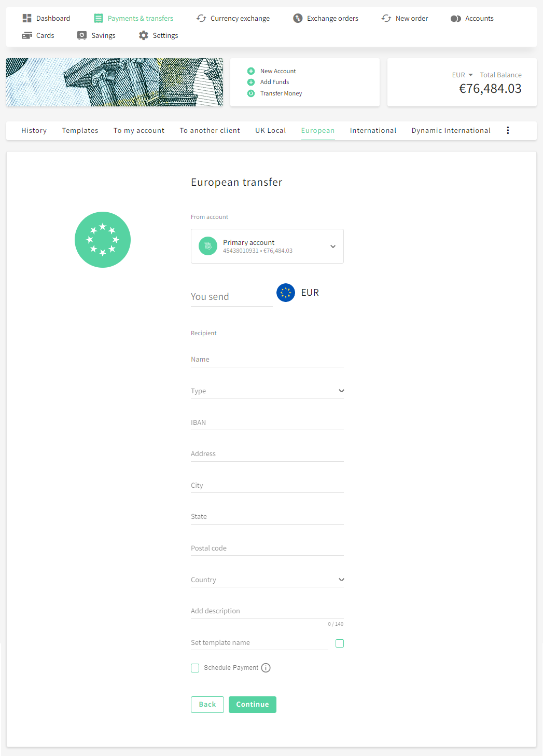Open the Settings gear icon
The height and width of the screenshot is (756, 543).
pyautogui.click(x=144, y=35)
